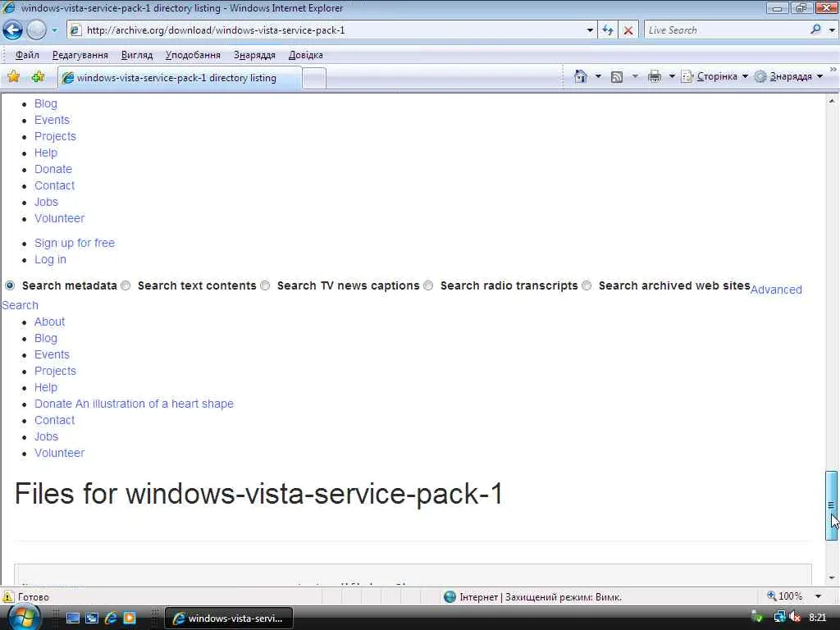Screen dimensions: 840x630
Task: Click the Інтернет zone globe icon
Action: tap(450, 596)
